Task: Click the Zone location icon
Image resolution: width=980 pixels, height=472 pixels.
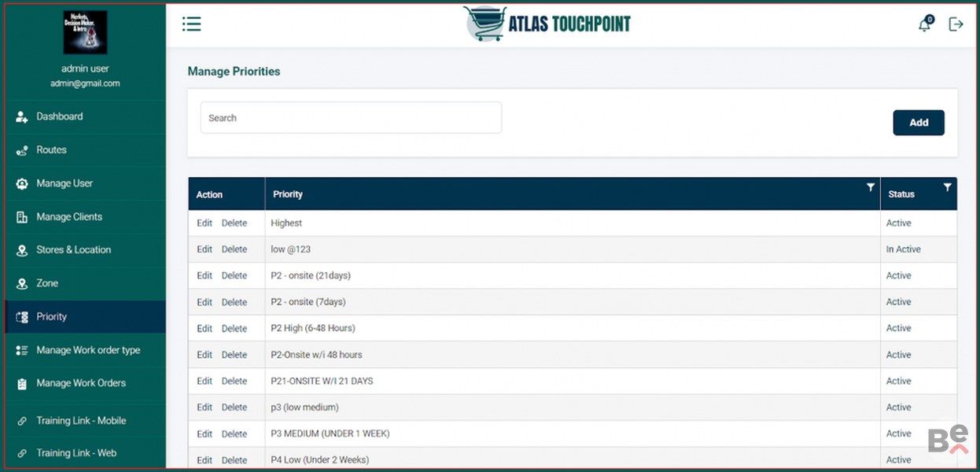Action: pos(22,283)
